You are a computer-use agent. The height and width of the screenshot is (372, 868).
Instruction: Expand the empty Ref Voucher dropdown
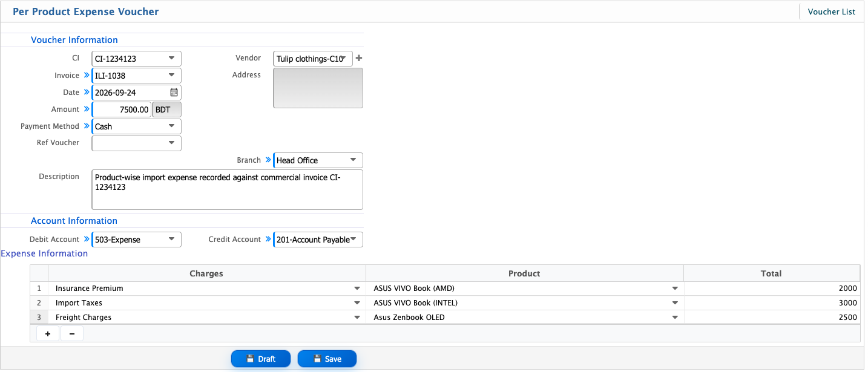coord(136,143)
